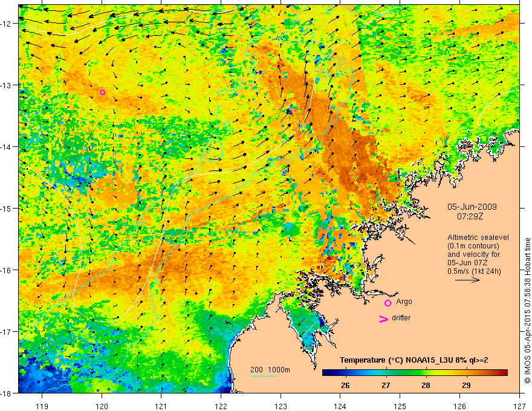Click longitude axis label 122
Viewport: 532px width, 411px height.
(x=221, y=406)
